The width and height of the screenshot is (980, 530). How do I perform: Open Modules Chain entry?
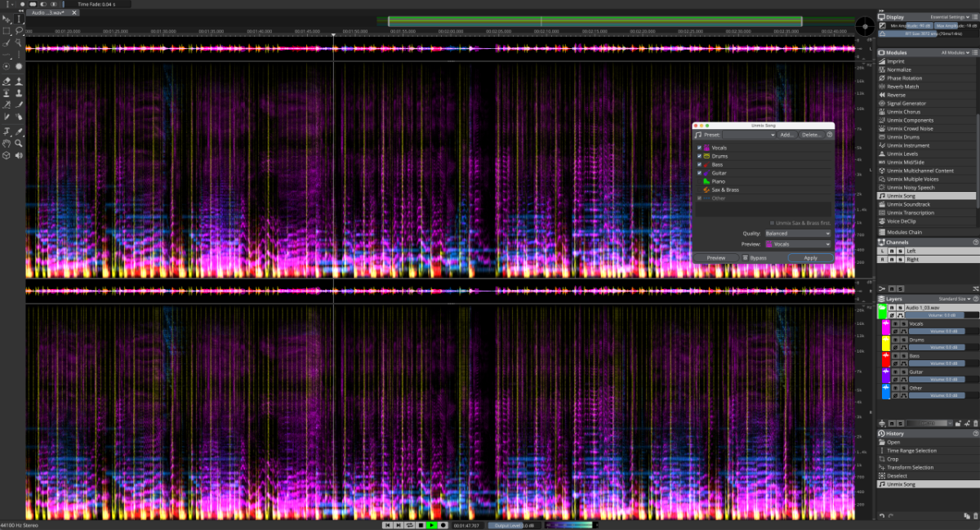point(927,233)
